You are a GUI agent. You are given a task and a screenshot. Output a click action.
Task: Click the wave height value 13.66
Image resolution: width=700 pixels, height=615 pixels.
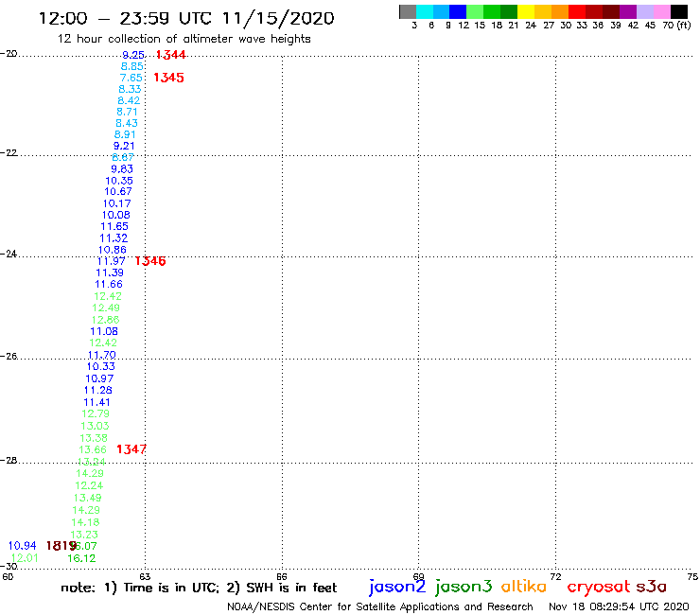tap(93, 449)
